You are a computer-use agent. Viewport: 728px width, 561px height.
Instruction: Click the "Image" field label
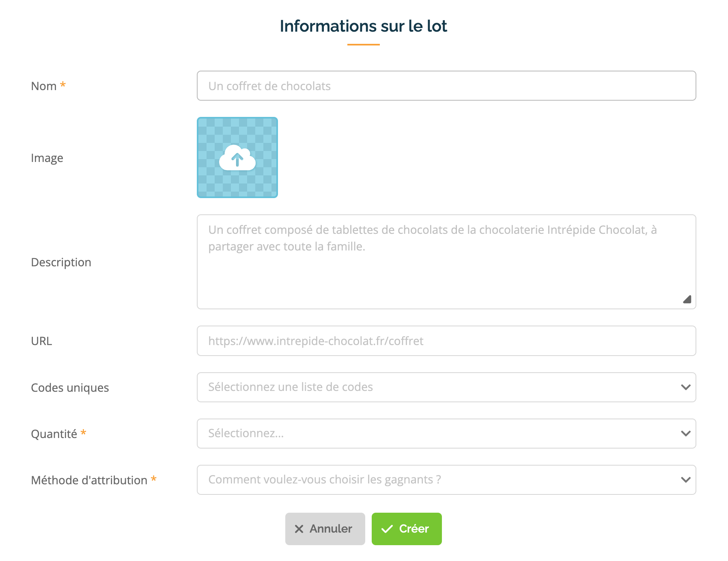tap(47, 158)
